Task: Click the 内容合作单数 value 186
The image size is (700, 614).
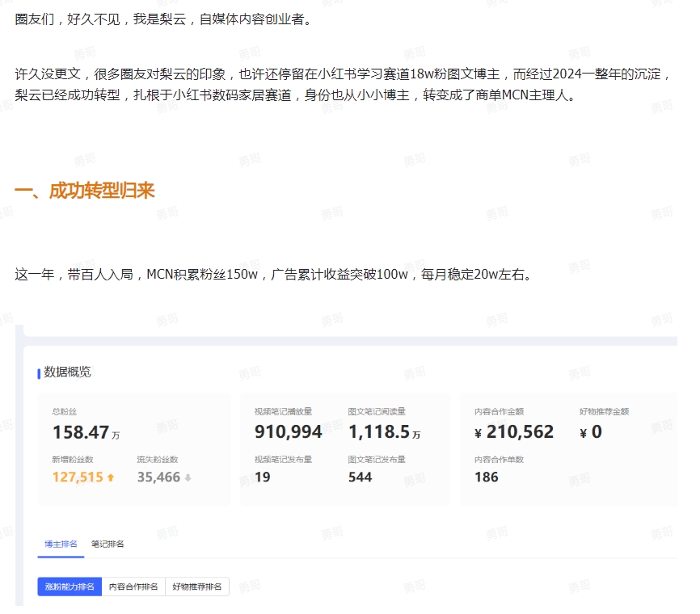Action: (487, 477)
